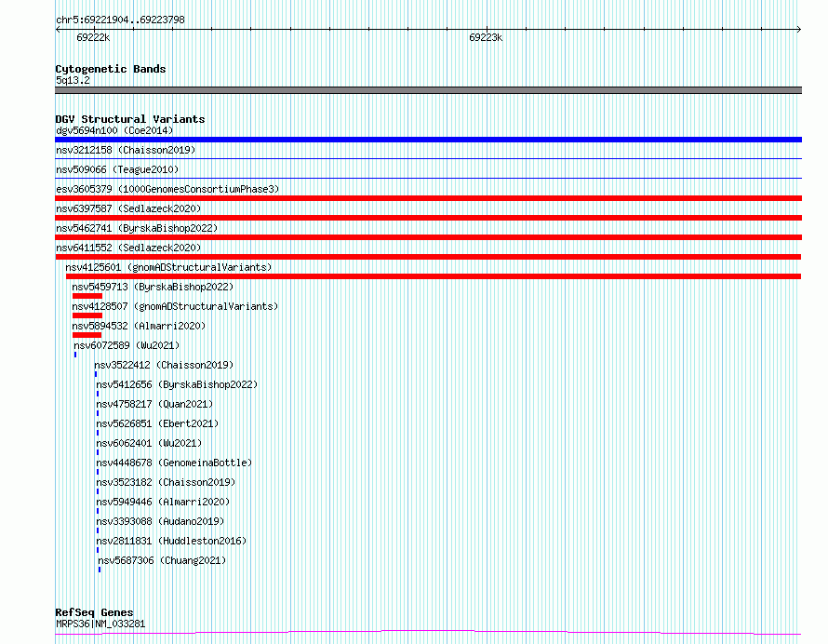Select short red bar under nsv4128507
Screen dimensions: 828x644
click(x=87, y=315)
